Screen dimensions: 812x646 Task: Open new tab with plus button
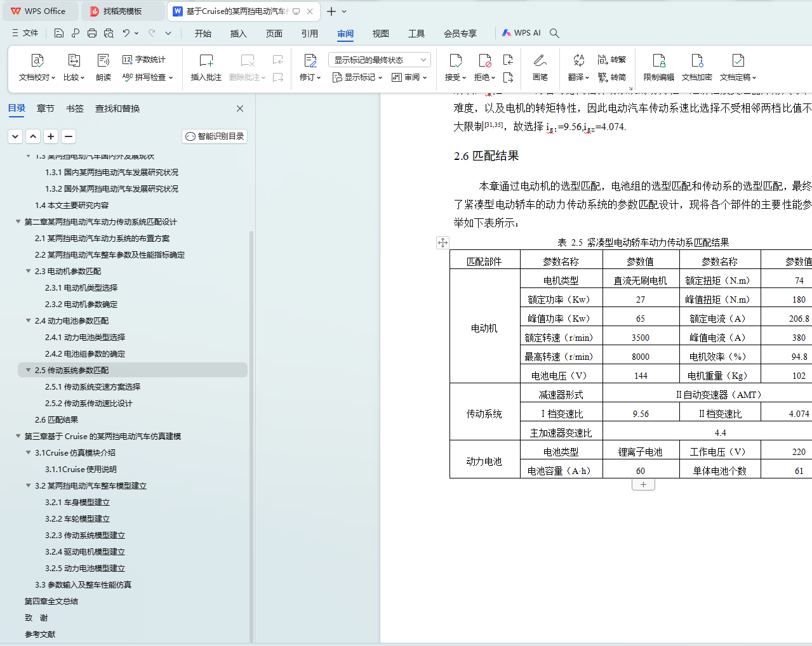coord(331,11)
